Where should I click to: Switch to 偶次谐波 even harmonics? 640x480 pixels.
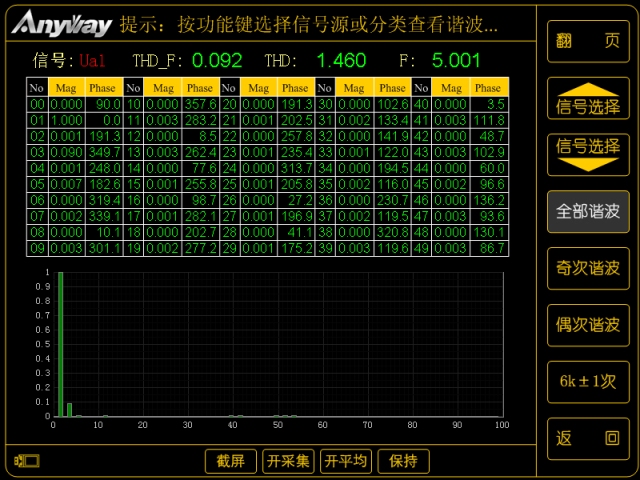588,325
